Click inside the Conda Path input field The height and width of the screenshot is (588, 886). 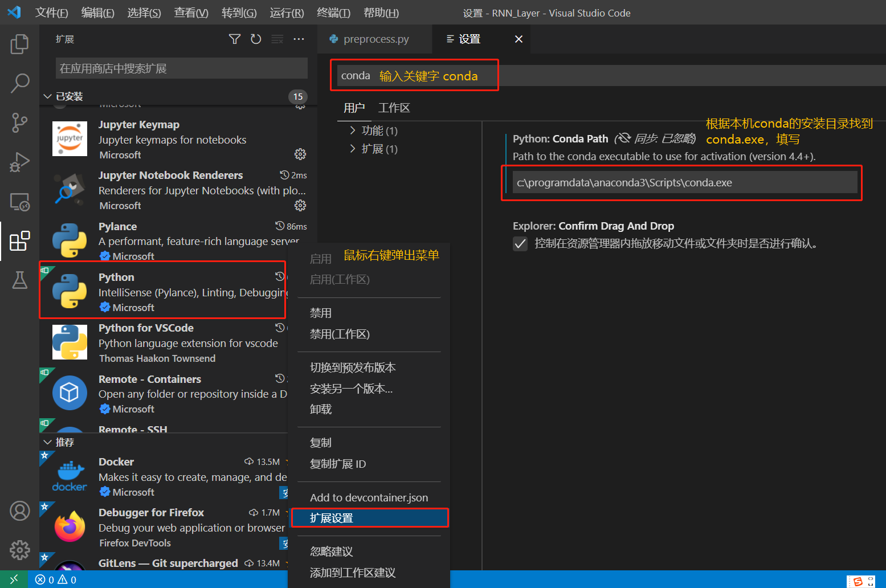point(681,182)
